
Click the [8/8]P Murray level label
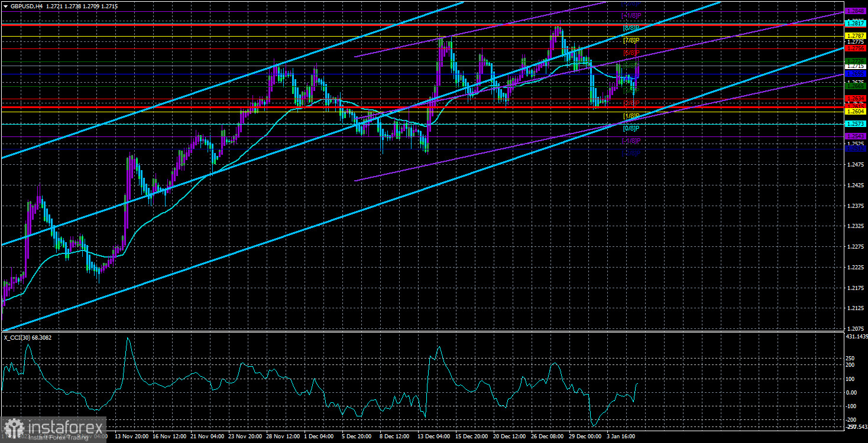coord(631,28)
